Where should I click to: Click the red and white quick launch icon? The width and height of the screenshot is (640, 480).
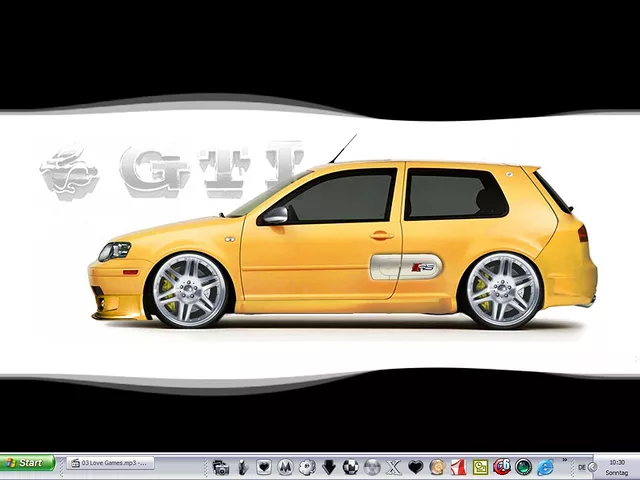458,467
